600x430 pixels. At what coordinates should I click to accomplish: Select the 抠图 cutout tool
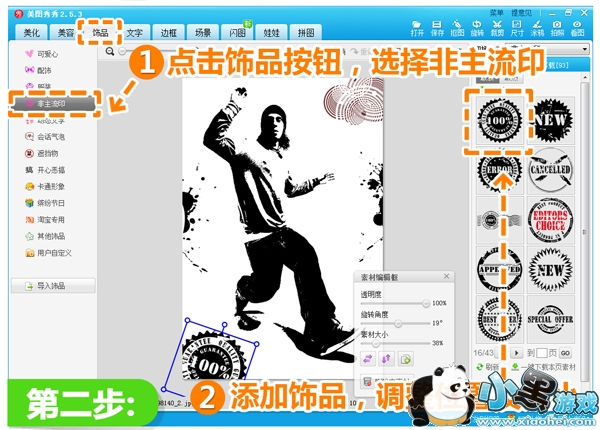coord(457,28)
